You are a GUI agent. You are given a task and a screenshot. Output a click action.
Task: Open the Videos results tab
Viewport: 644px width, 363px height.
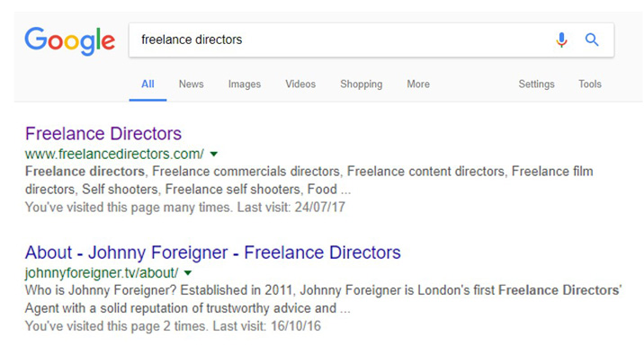[x=300, y=84]
